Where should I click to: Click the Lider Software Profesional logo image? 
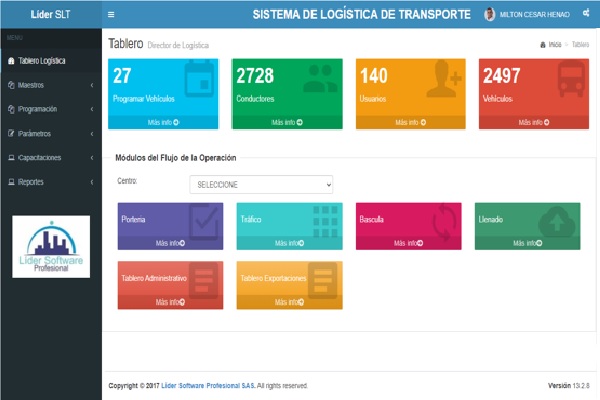click(x=51, y=248)
